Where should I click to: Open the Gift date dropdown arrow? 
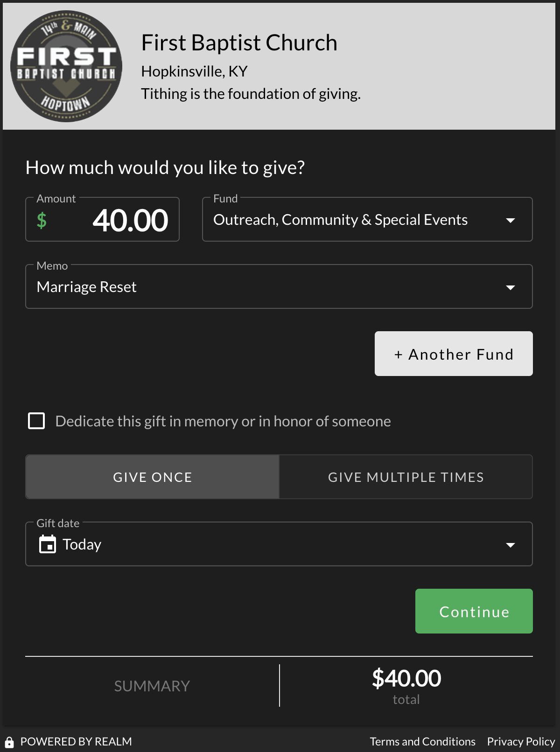coord(511,545)
